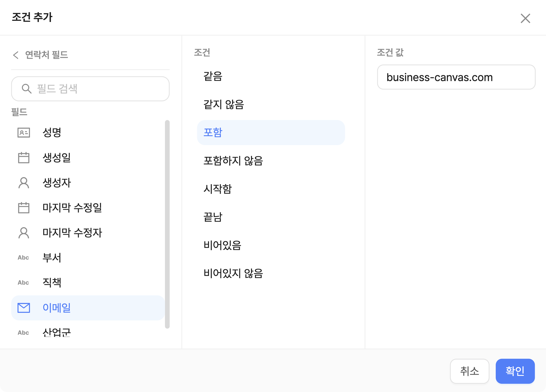
Task: Focus the business-canvas.com value input
Action: coord(456,77)
